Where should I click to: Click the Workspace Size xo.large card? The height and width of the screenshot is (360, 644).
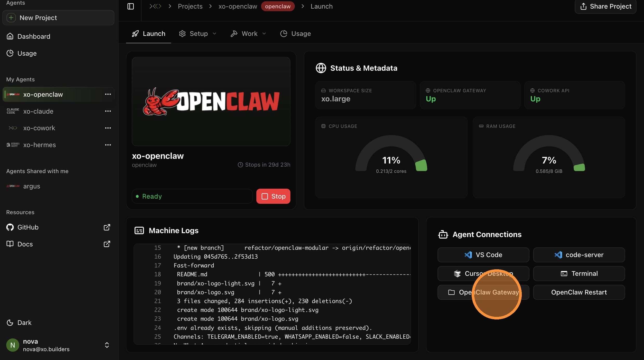[365, 95]
